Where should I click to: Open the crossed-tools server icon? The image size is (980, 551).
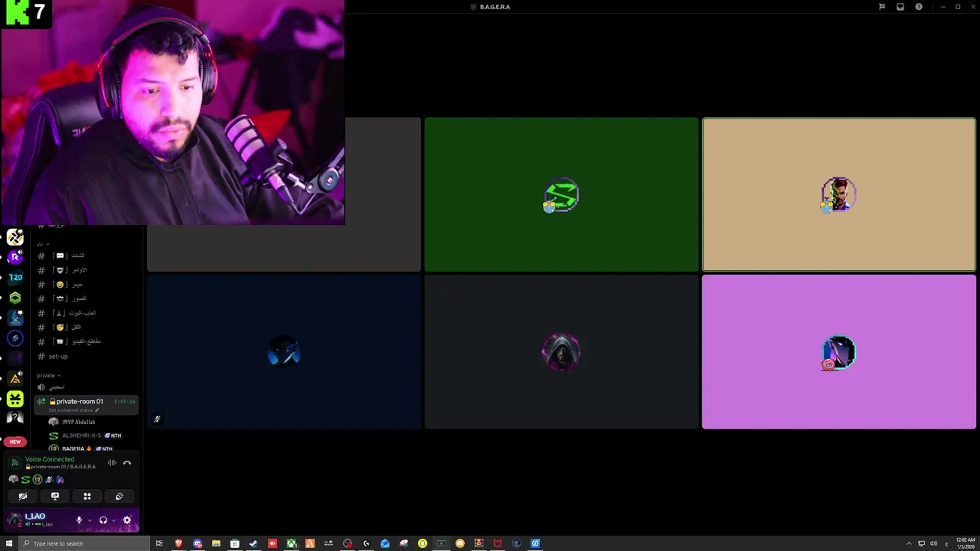(15, 237)
